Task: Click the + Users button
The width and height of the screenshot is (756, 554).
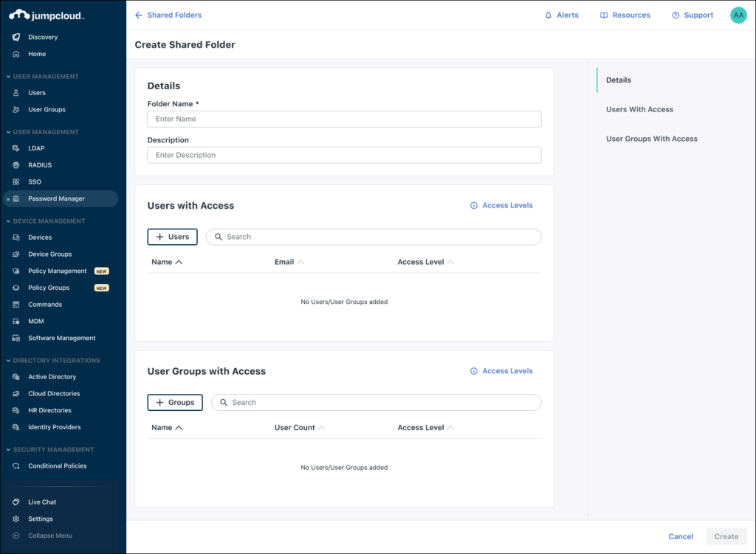Action: coord(172,237)
